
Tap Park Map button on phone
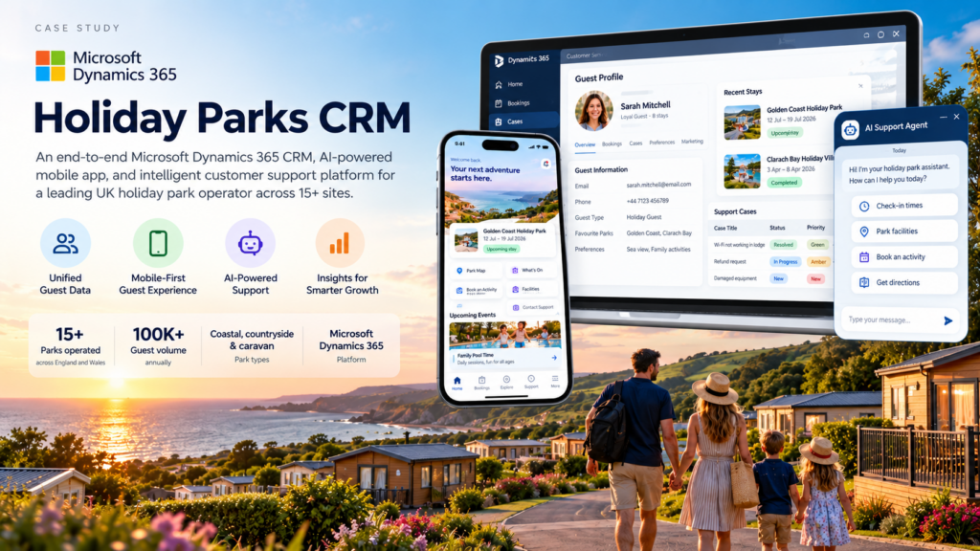pos(476,271)
